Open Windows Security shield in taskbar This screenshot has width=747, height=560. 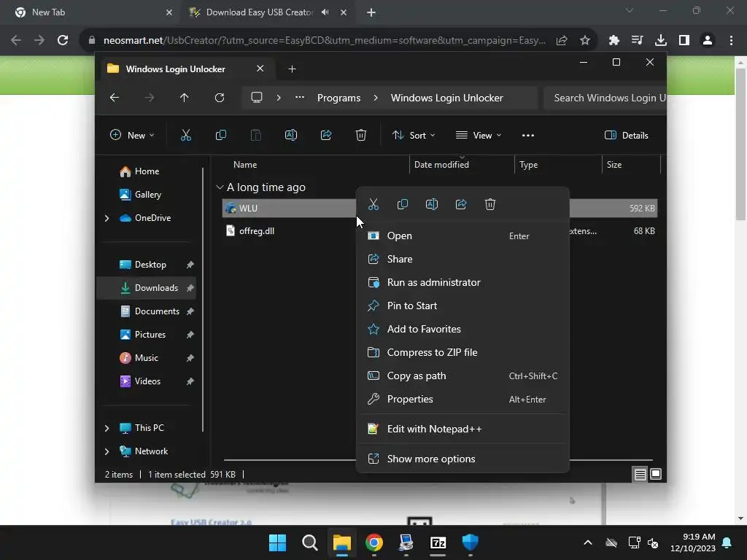tap(471, 542)
